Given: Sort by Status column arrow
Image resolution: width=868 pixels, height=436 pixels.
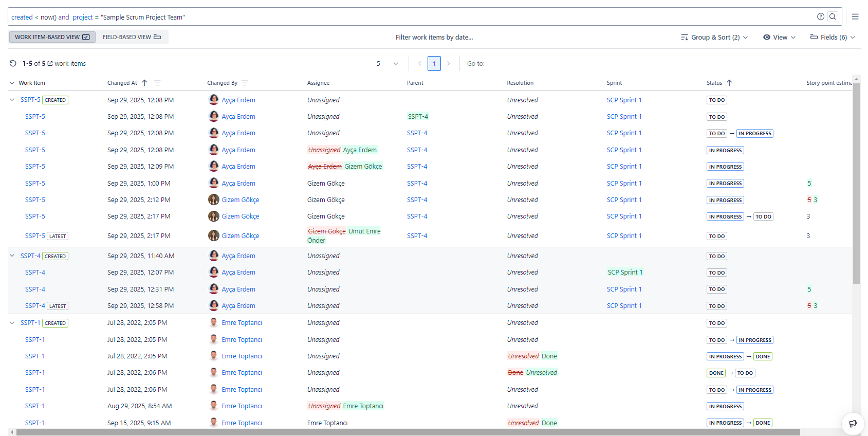Looking at the screenshot, I should (x=729, y=83).
